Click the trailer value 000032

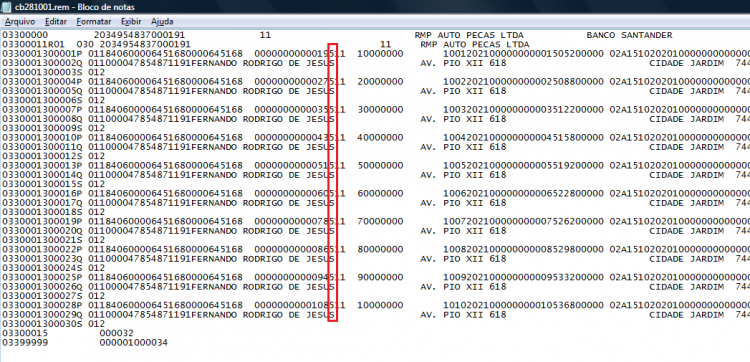click(x=117, y=332)
